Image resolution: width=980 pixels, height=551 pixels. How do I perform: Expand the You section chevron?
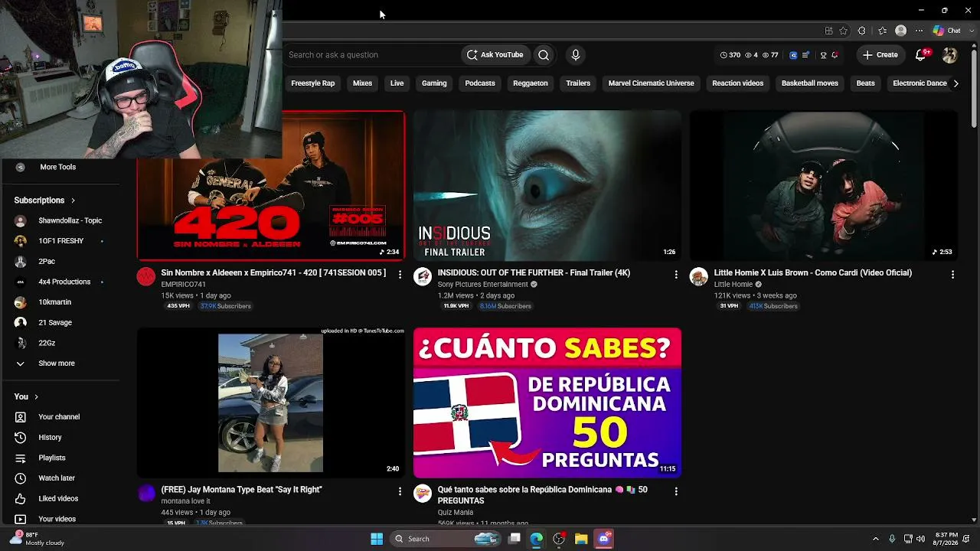point(36,396)
